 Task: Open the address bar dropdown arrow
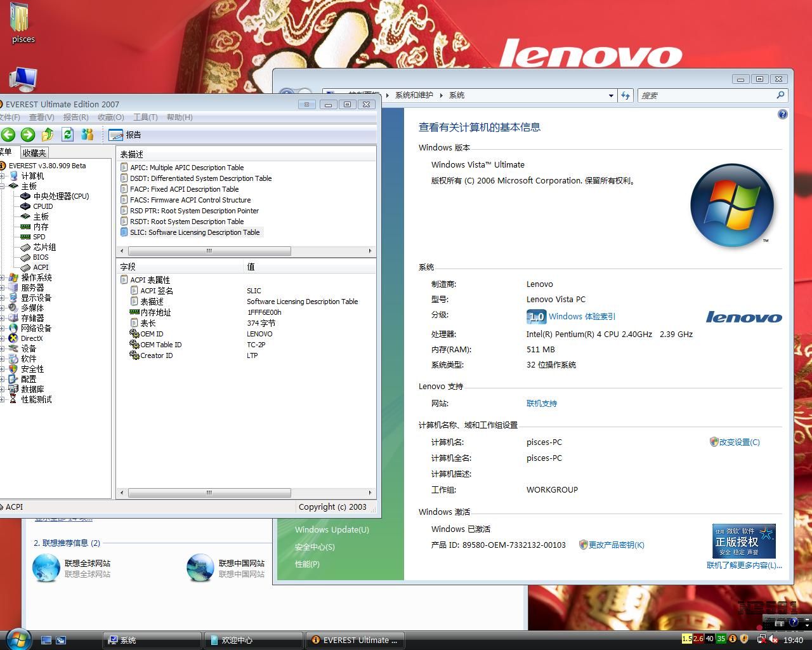(611, 95)
